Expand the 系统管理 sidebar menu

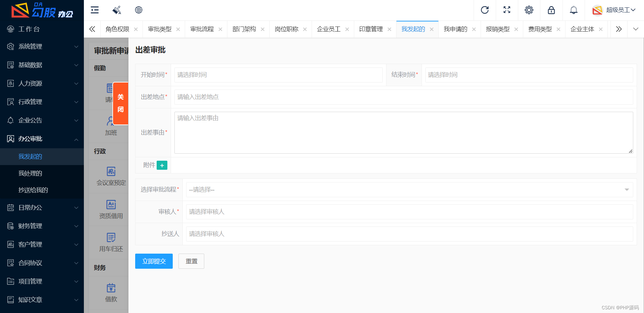42,46
